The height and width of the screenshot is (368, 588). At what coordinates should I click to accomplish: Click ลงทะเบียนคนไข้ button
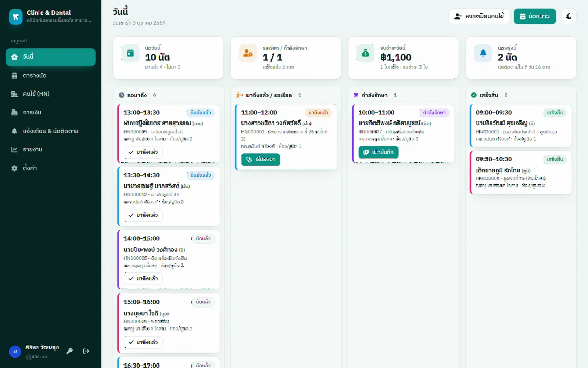point(479,16)
